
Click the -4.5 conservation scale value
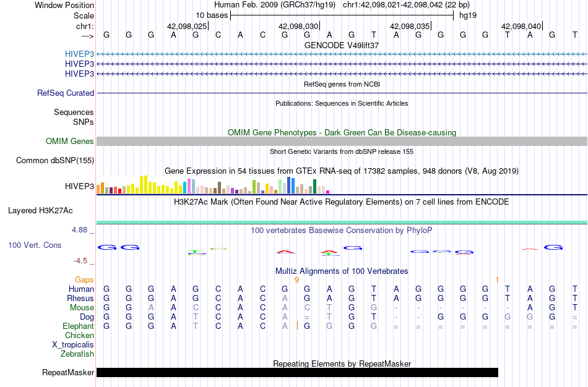click(x=80, y=261)
